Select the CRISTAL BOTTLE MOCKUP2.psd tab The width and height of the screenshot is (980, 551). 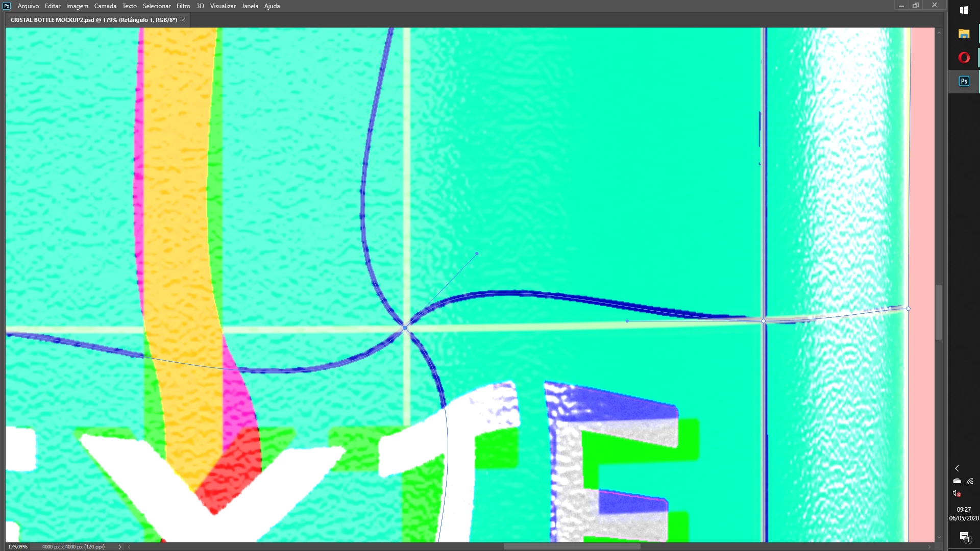tap(93, 20)
